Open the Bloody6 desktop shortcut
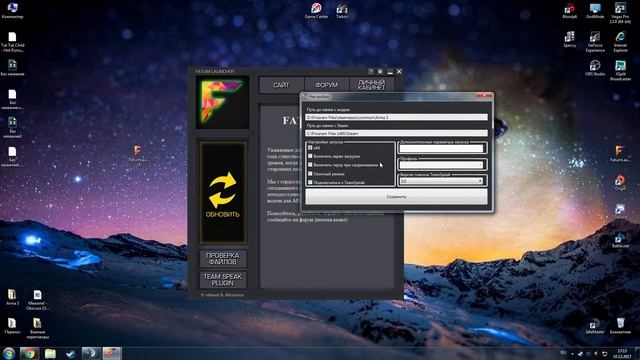Screen dimensions: 640x360 pos(570,11)
